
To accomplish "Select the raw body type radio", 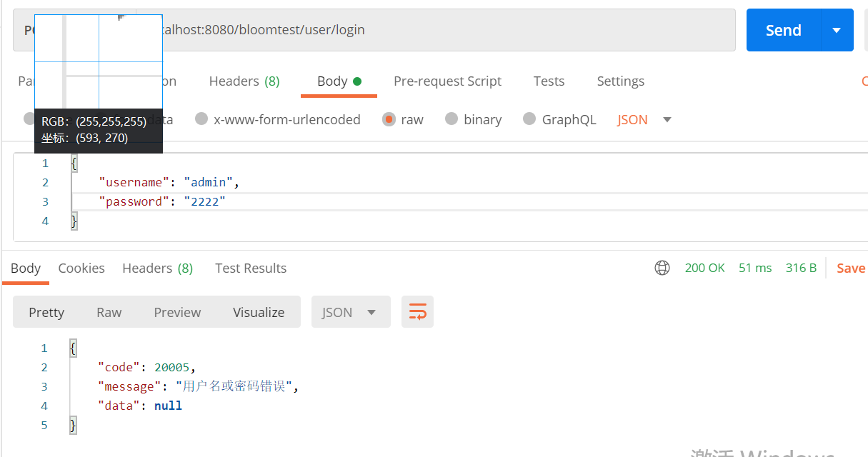I will (389, 119).
